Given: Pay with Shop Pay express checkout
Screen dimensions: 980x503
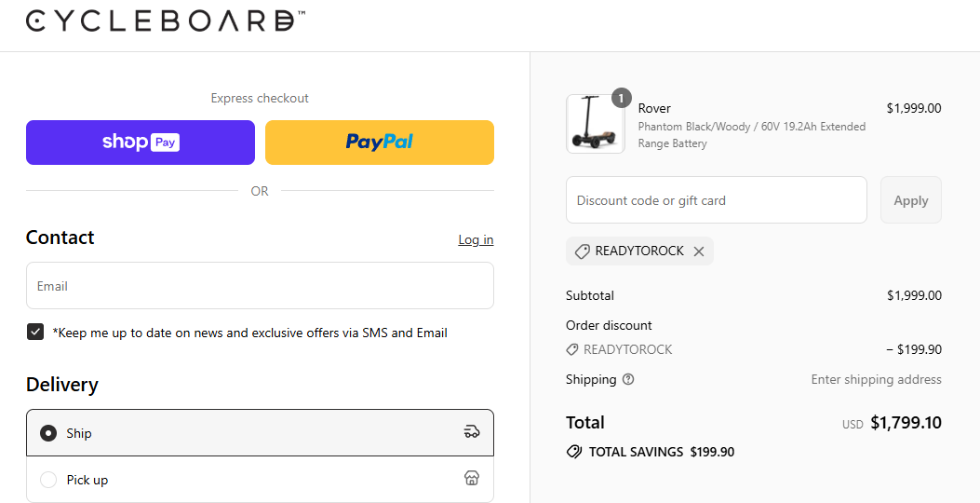Looking at the screenshot, I should tap(141, 143).
